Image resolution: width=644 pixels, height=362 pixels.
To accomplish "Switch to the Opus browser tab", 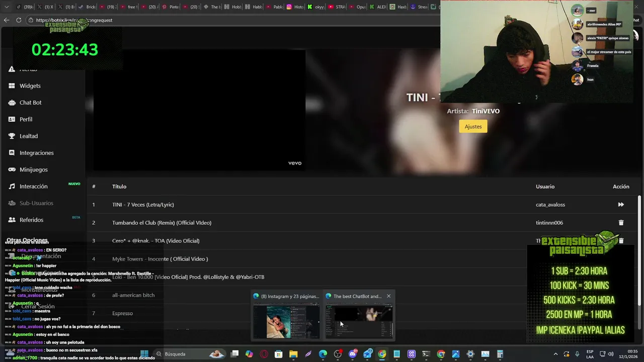I will point(357,7).
